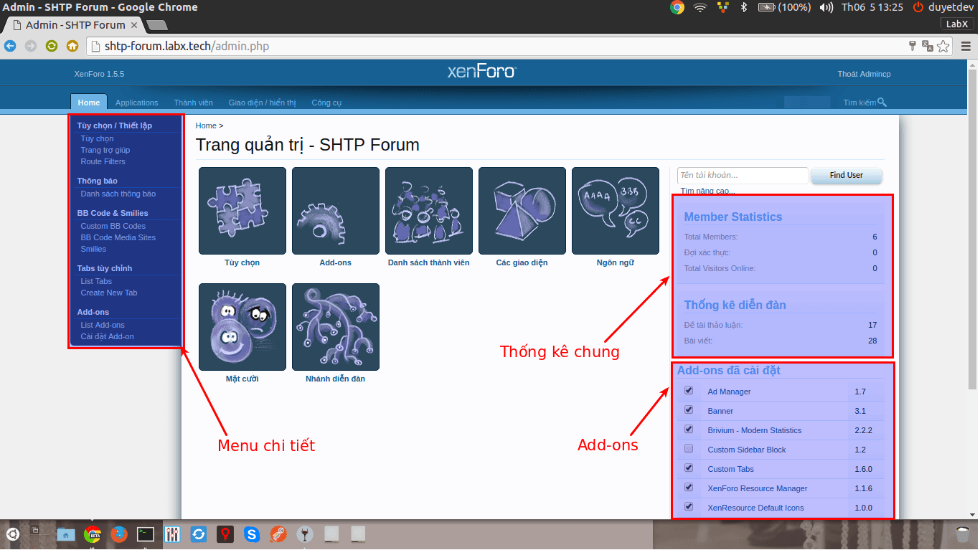
Task: Click the page vertical scrollbar
Action: (973, 229)
